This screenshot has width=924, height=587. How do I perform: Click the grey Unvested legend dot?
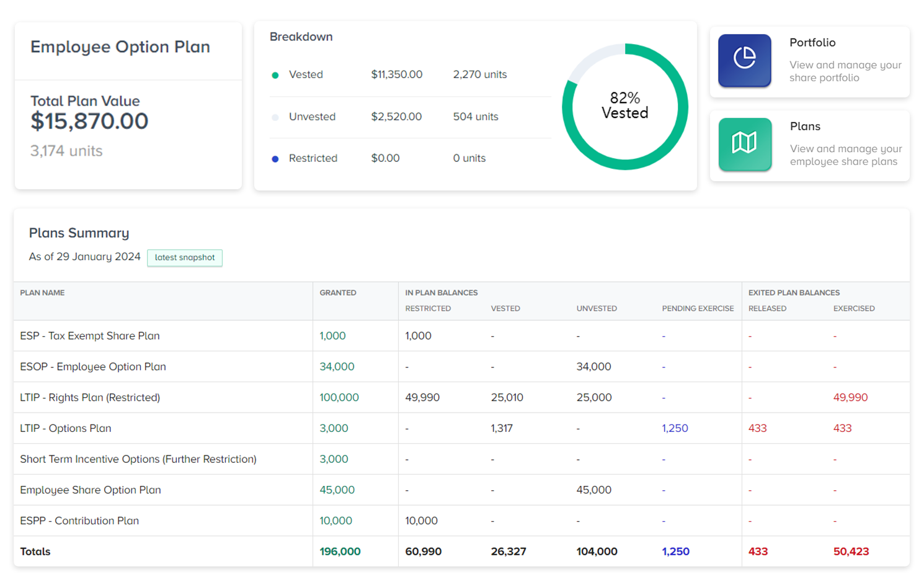click(275, 117)
